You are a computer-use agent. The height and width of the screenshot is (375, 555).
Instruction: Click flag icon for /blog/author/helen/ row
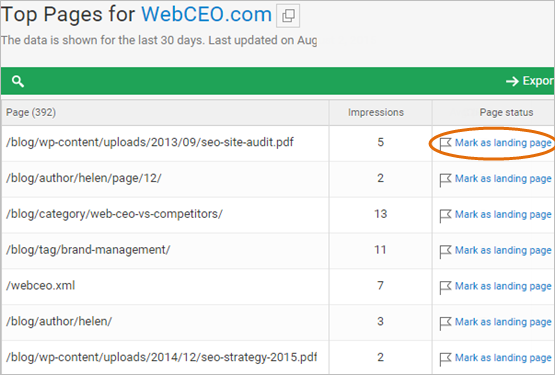(445, 323)
